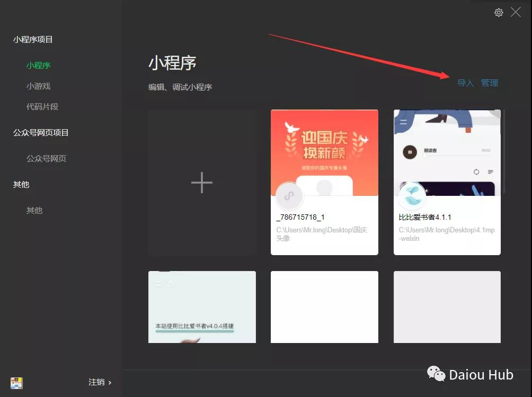The height and width of the screenshot is (397, 532).
Task: Click the path C:\Users\Mr.long\Desktop\4.1mp-weixin
Action: 447,234
